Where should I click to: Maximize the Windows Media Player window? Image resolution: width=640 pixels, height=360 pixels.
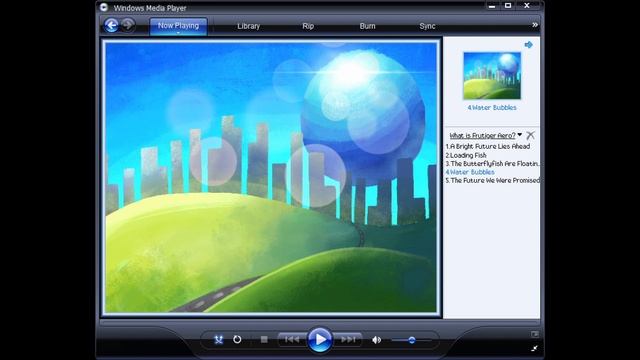[x=508, y=6]
